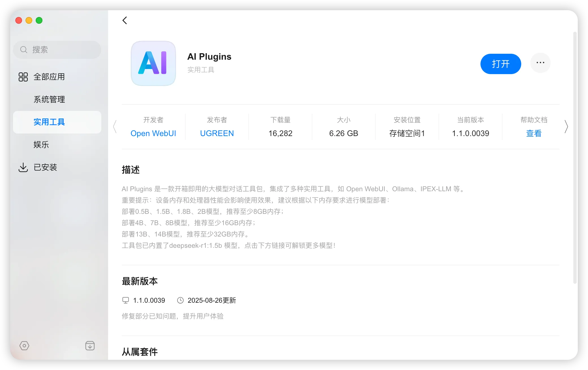
Task: Click the 发布者 column label
Action: (217, 120)
